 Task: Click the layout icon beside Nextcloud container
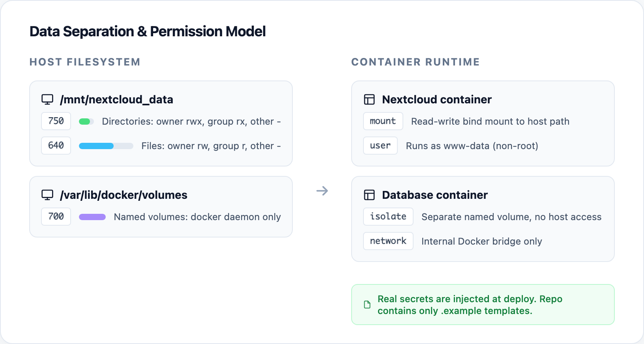click(x=369, y=99)
